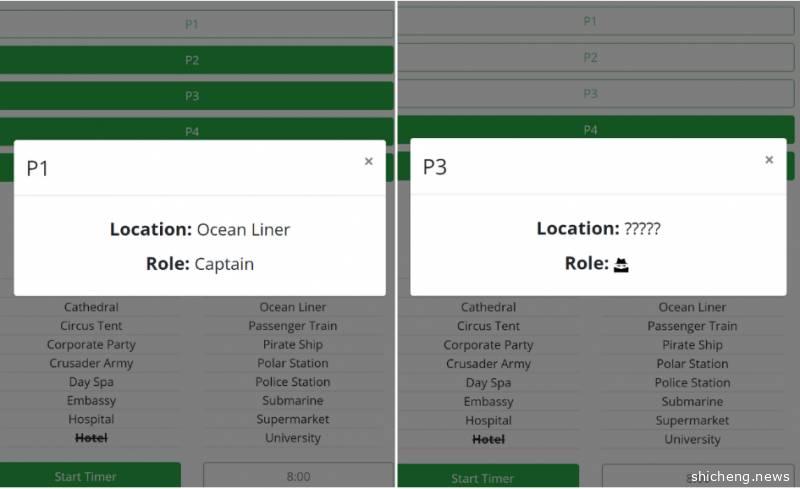Screen dimensions: 800x489
Task: Un-cross the struck-out Hotel location in the left list
Action: click(x=91, y=438)
